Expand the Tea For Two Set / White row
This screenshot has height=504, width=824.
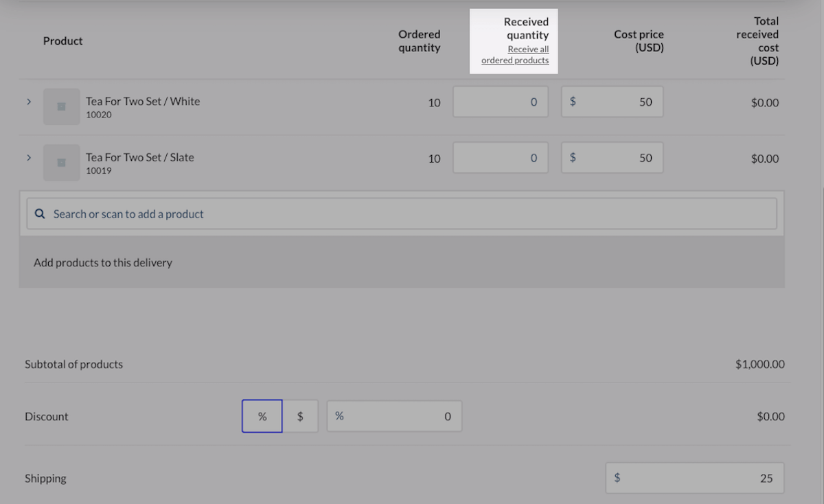click(29, 102)
